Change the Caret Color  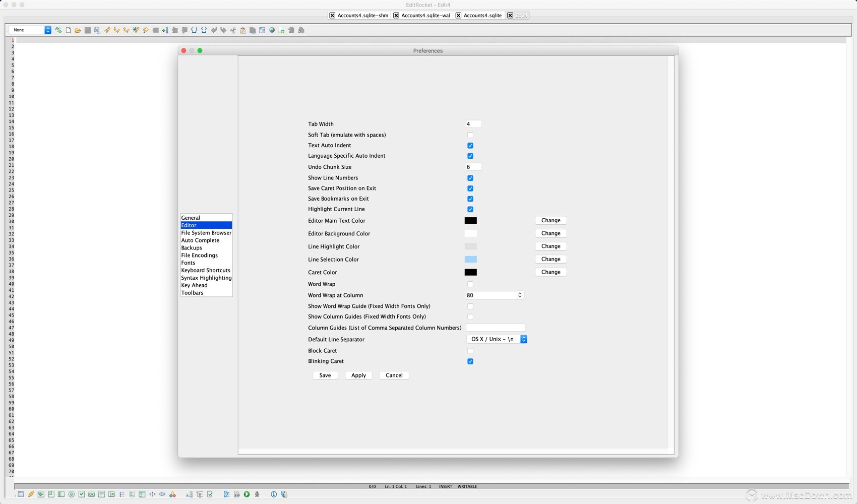550,272
